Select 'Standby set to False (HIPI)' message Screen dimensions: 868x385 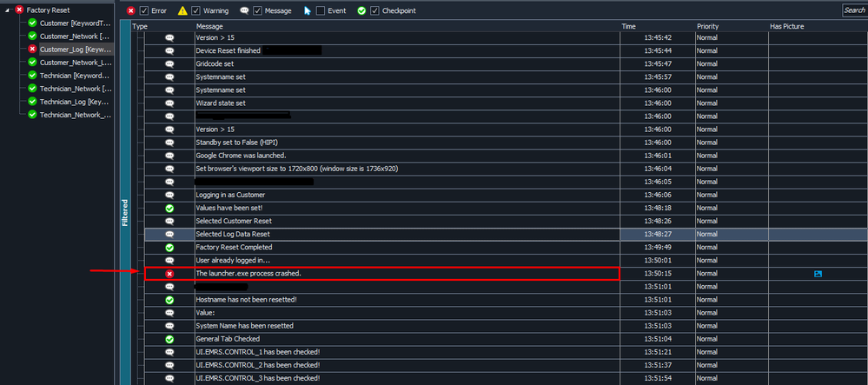pos(236,143)
